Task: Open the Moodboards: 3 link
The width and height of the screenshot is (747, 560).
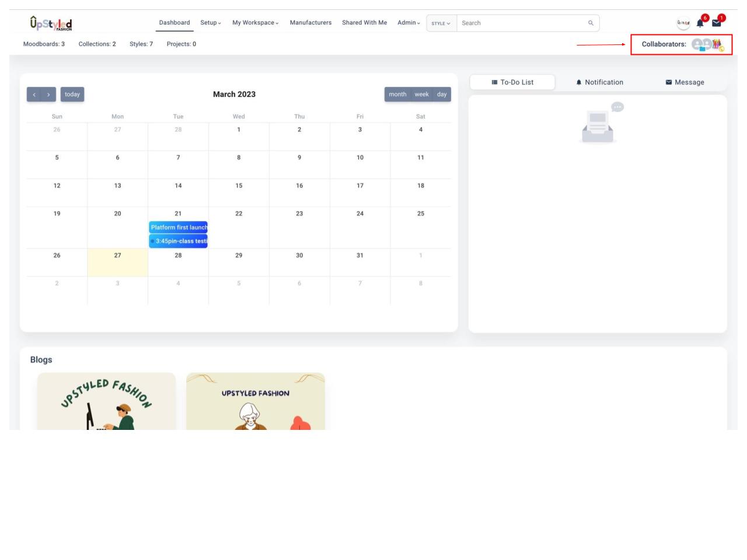Action: 44,44
